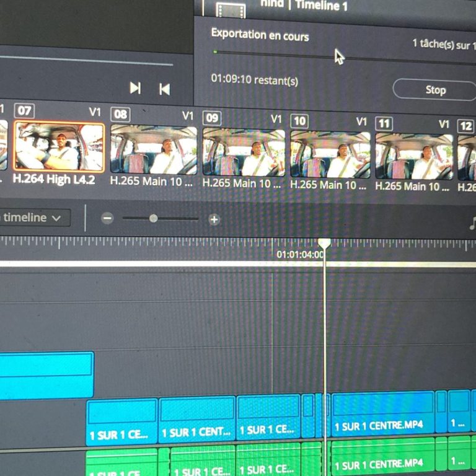Select clip 11 thumbnail in the clip strip

[414, 156]
